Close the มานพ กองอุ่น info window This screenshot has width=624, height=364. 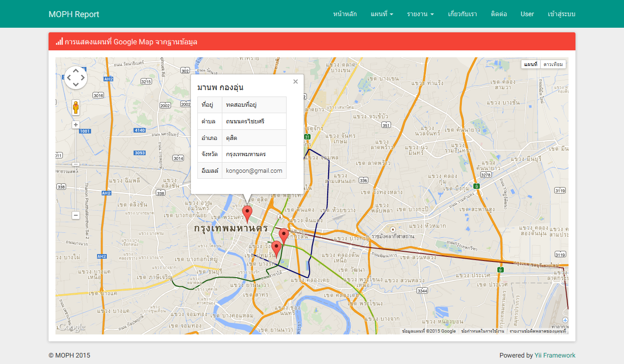coord(295,82)
